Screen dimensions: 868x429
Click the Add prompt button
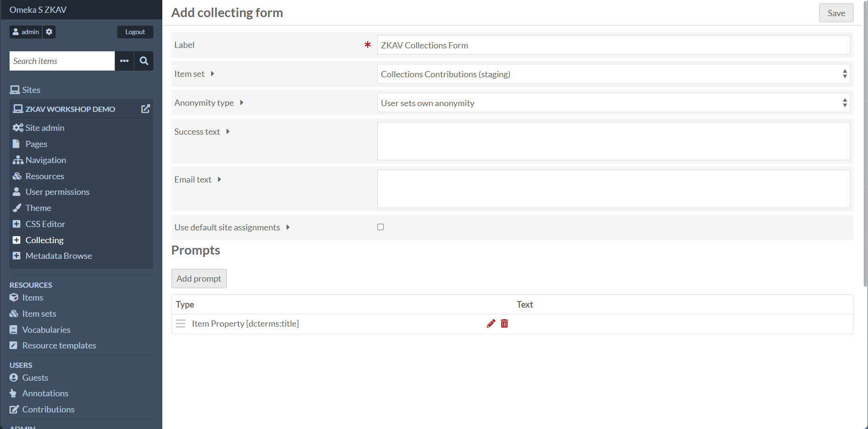point(199,279)
